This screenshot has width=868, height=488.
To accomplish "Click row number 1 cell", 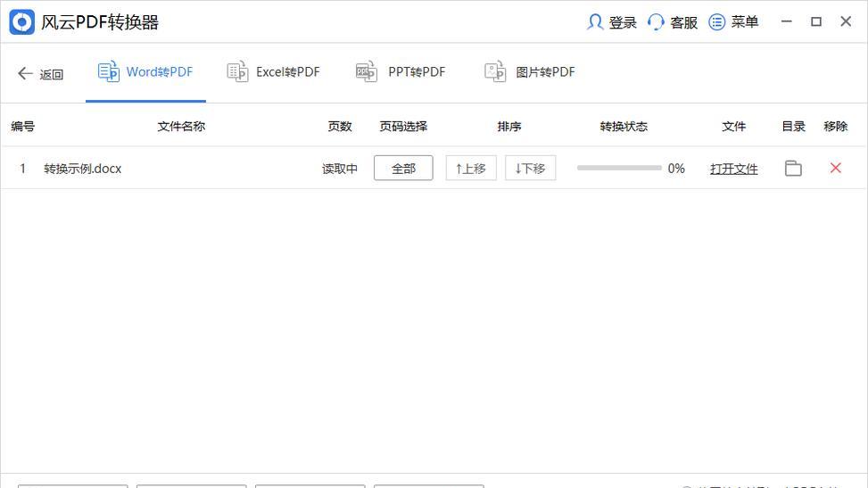I will (x=22, y=168).
